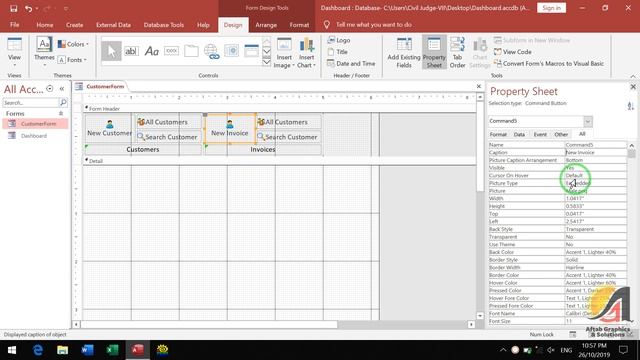Open Excel from the taskbar
This screenshot has height=360, width=640.
(112, 350)
